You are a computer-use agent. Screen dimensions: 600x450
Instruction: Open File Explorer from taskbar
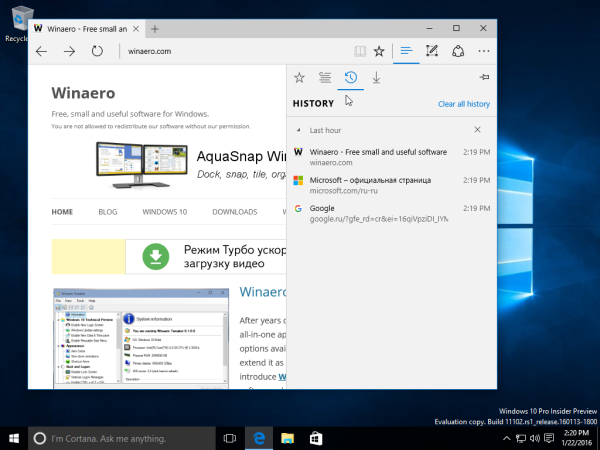[287, 439]
